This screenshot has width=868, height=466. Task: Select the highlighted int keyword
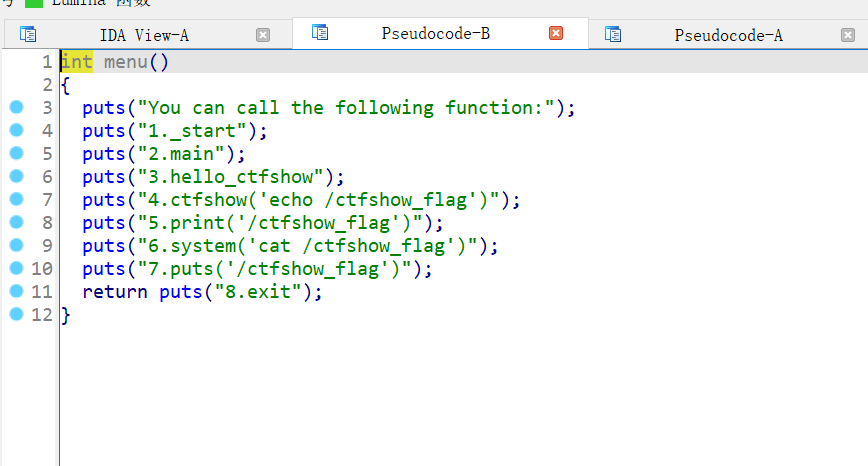click(x=77, y=62)
